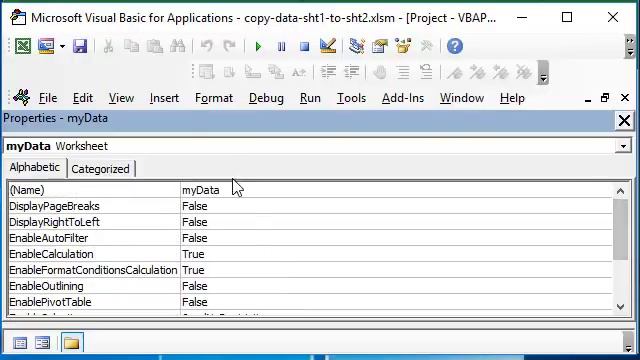Select the EnableCalculation True value

coord(396,254)
